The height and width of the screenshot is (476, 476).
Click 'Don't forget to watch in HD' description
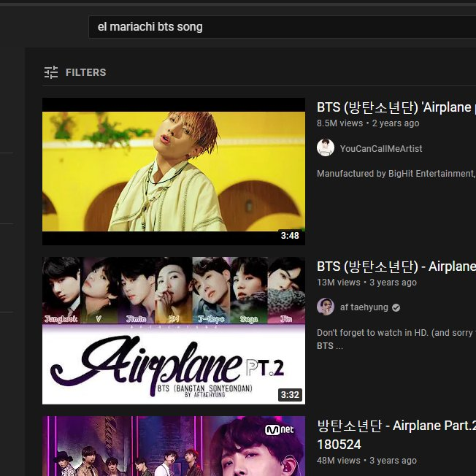pyautogui.click(x=396, y=339)
